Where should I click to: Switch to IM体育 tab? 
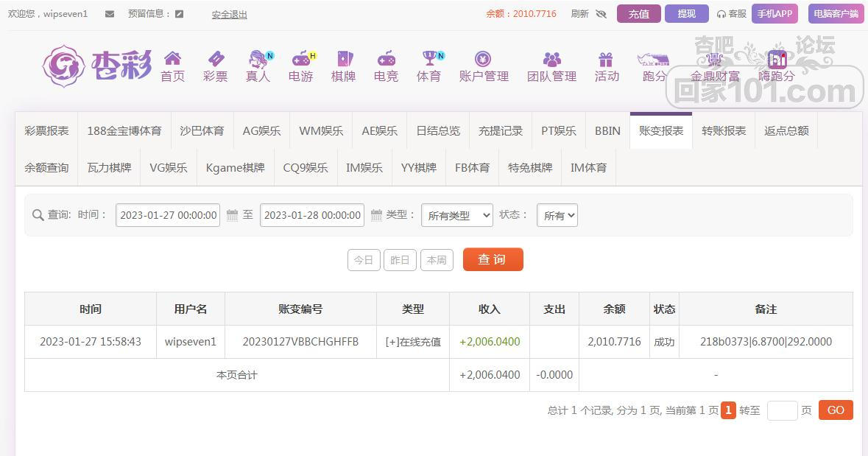tap(588, 167)
